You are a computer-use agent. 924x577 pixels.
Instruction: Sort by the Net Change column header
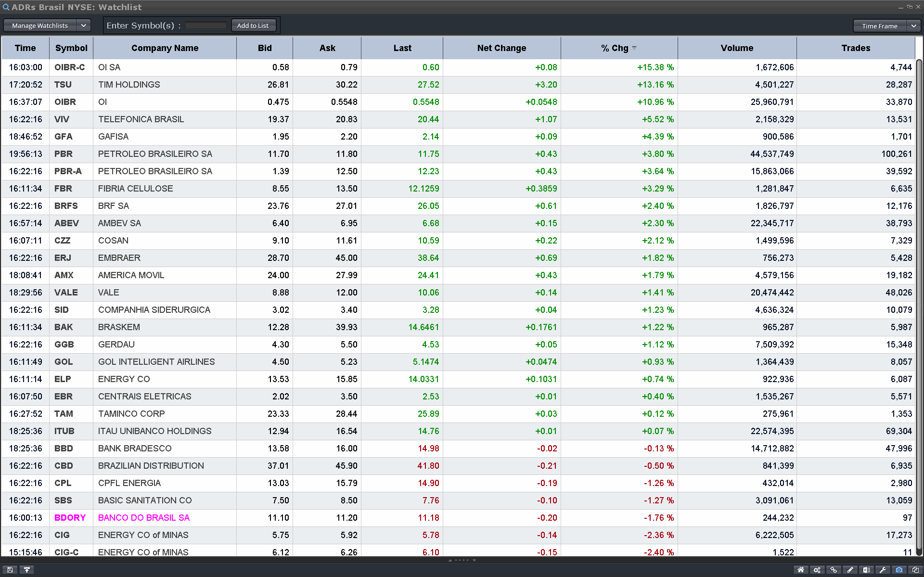(x=501, y=48)
